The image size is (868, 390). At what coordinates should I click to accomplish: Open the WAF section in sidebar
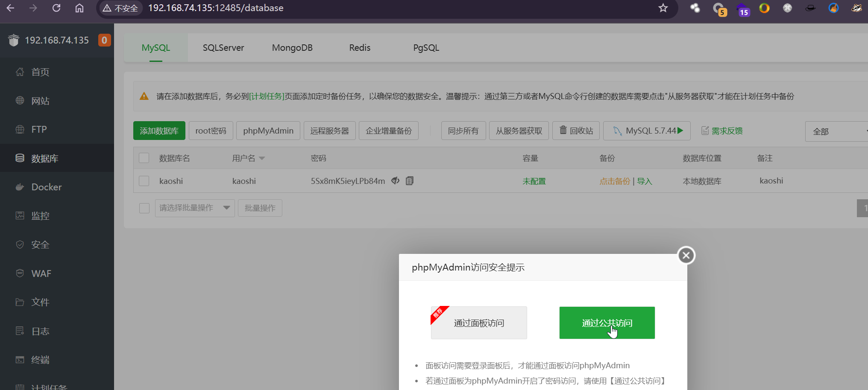[41, 274]
